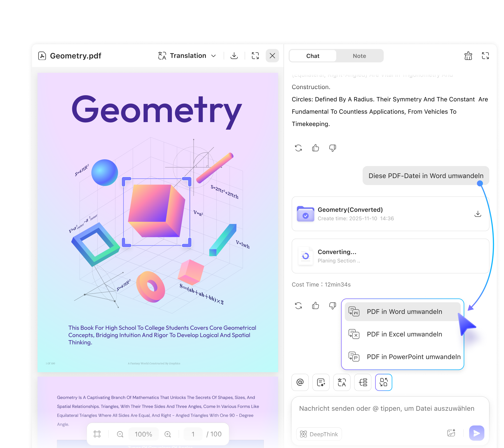Zoom in the PDF page
The image size is (504, 448).
coord(168,434)
